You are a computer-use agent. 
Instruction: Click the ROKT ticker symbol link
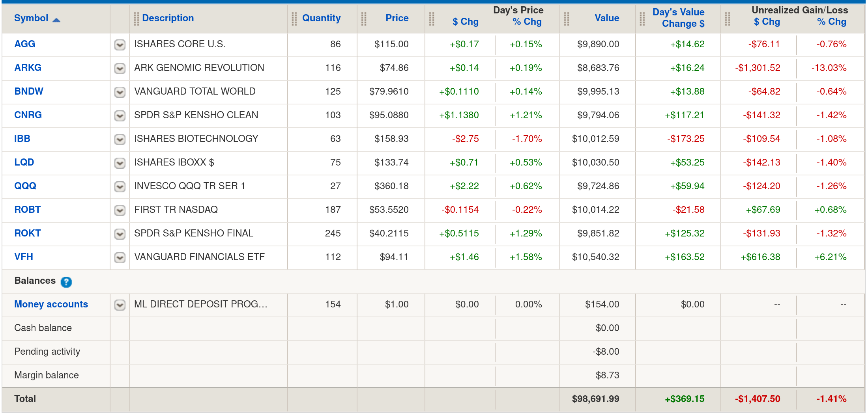pos(28,233)
